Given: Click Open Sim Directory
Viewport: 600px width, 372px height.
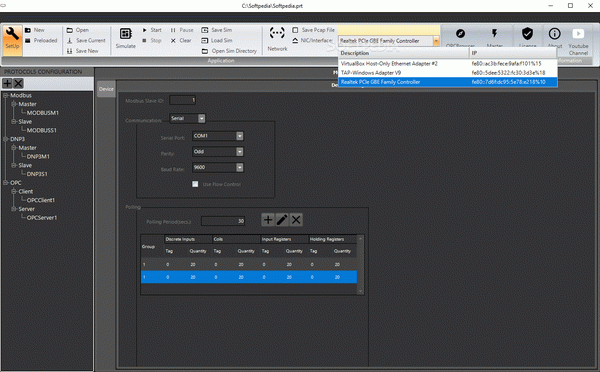Looking at the screenshot, I should [229, 51].
